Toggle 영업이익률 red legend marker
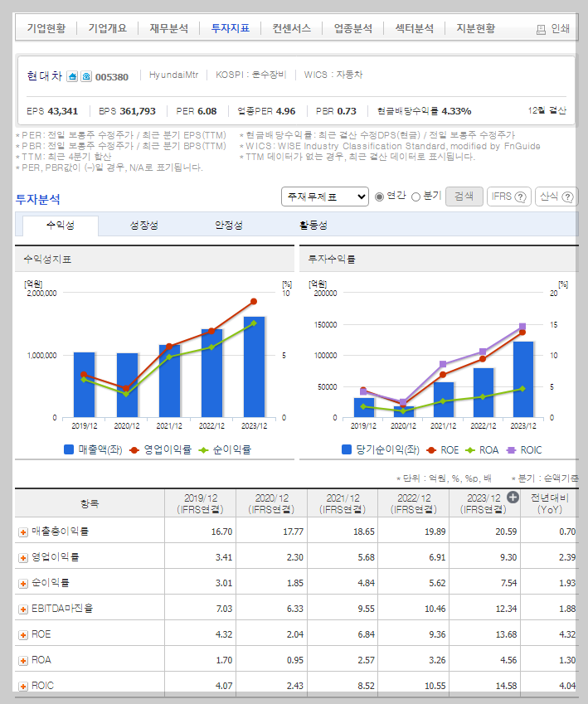Image resolution: width=588 pixels, height=704 pixels. (x=134, y=450)
